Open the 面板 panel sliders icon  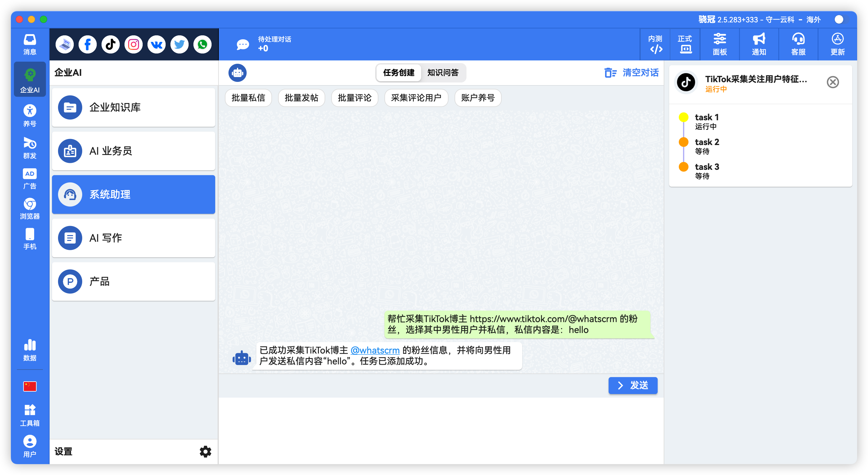point(720,44)
